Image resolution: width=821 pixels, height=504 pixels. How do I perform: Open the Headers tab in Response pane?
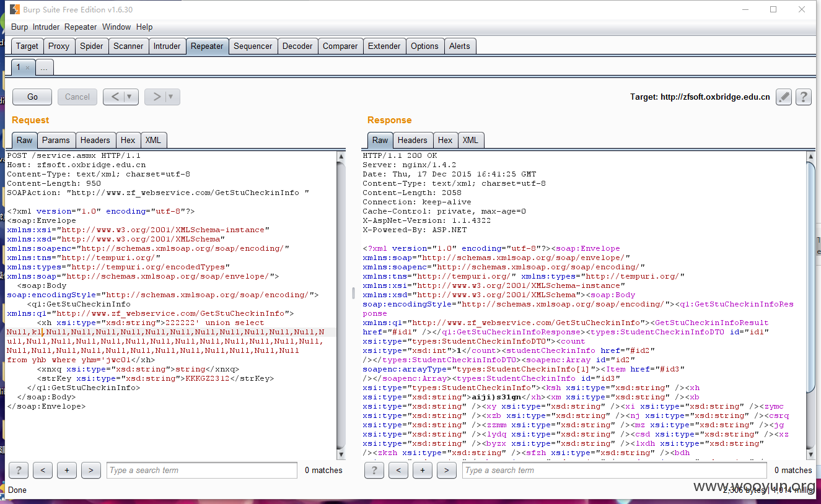click(x=413, y=140)
